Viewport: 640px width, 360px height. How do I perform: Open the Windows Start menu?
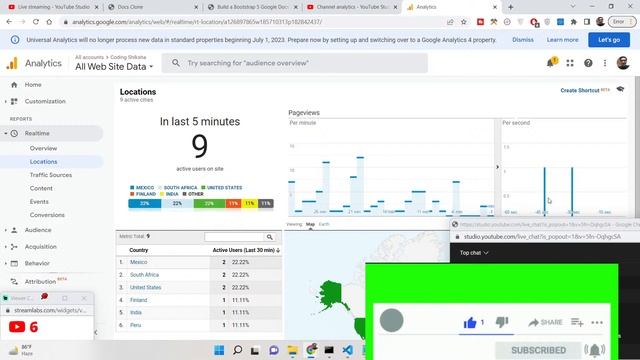pyautogui.click(x=219, y=350)
